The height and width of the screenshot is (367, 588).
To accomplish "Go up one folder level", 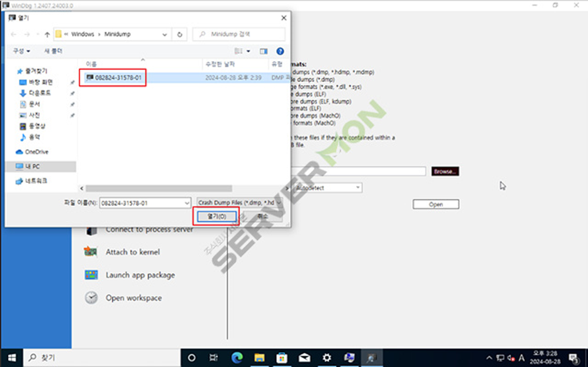I will (47, 34).
